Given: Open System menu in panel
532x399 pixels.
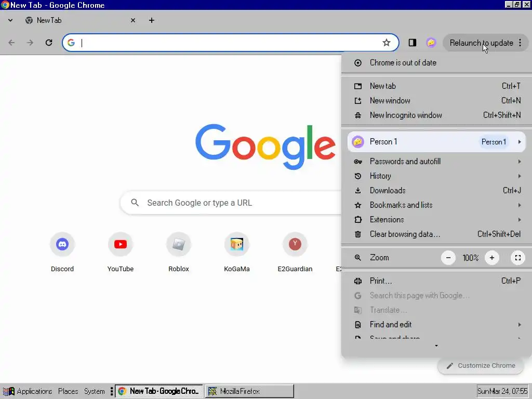Looking at the screenshot, I should (95, 391).
